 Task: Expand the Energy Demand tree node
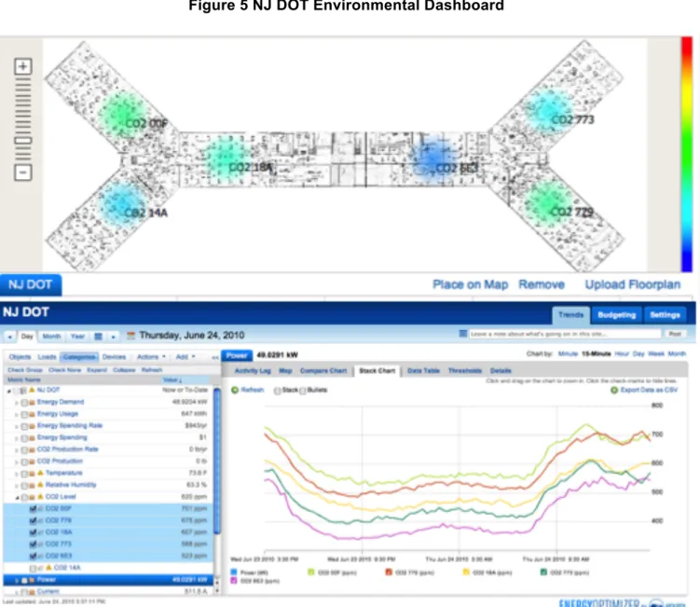tap(17, 403)
